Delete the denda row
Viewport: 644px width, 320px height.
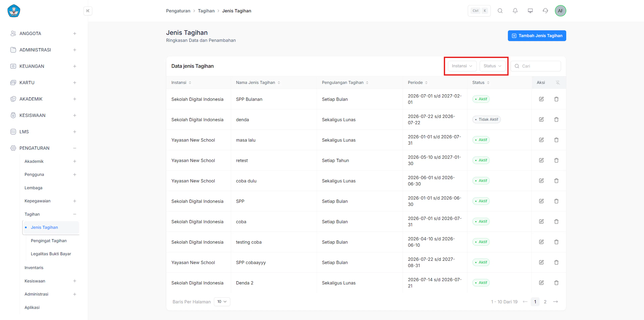click(556, 120)
